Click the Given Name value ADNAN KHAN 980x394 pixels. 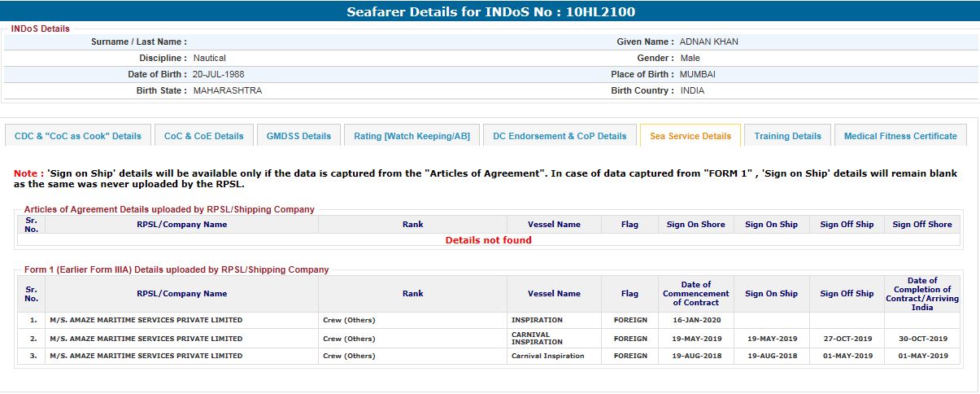[709, 42]
